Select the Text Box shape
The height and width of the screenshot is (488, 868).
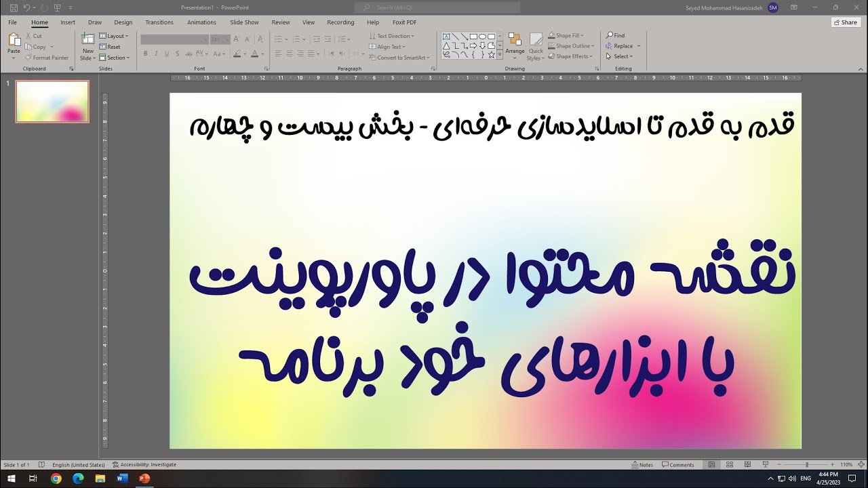point(447,37)
